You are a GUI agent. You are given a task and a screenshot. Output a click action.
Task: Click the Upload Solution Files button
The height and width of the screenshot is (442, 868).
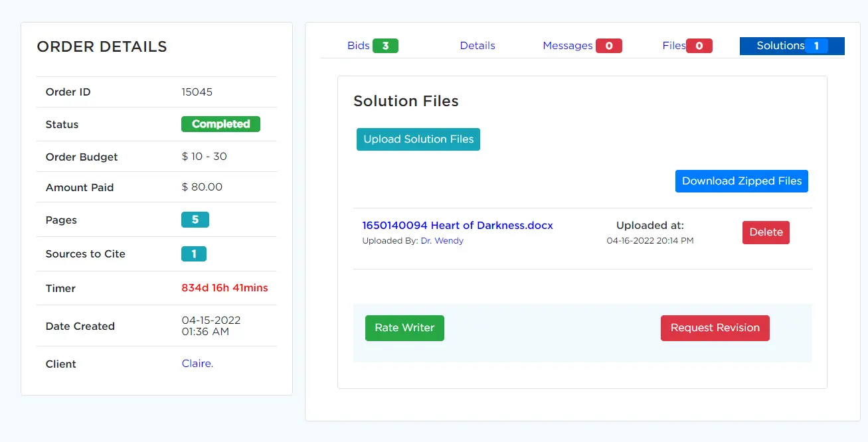coord(418,139)
